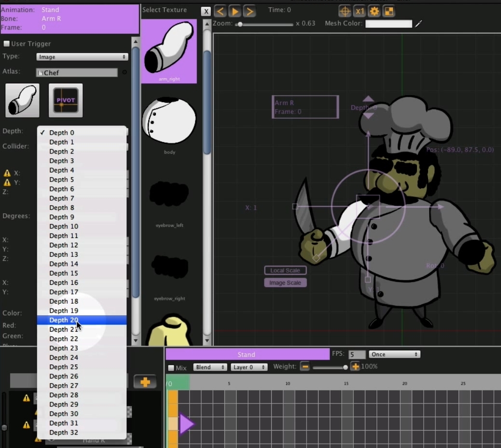Choose Depth 32 in the list
This screenshot has width=501, height=448.
coord(82,433)
